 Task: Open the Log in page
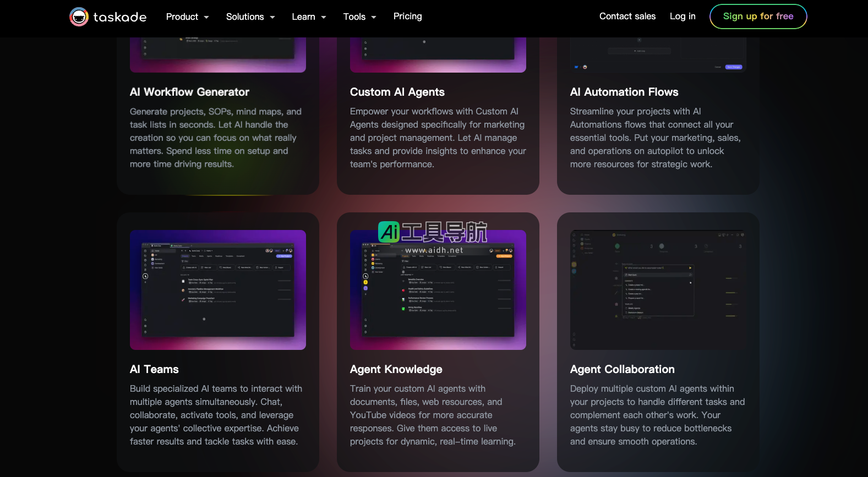pyautogui.click(x=682, y=17)
